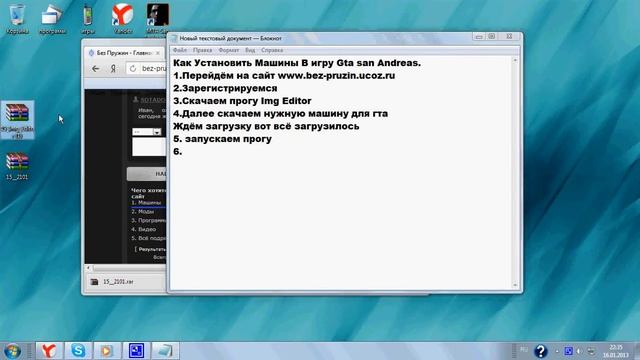Reload the page in the browser

click(x=133, y=69)
